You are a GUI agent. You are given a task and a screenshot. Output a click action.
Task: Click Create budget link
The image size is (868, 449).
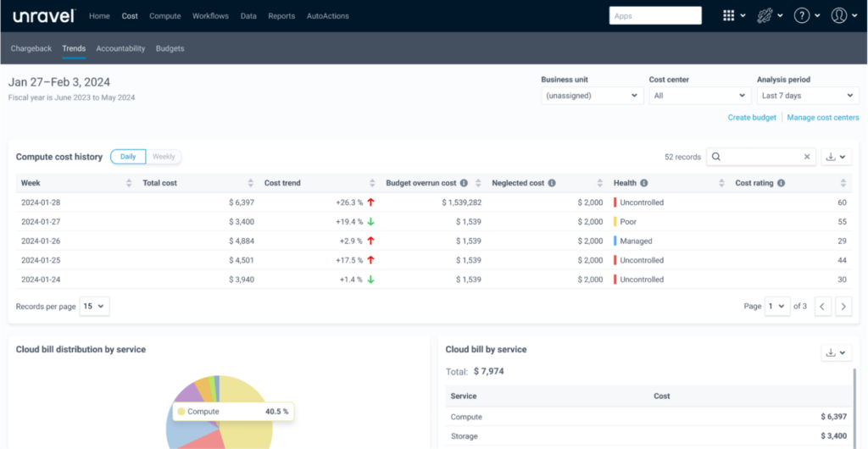click(x=752, y=117)
